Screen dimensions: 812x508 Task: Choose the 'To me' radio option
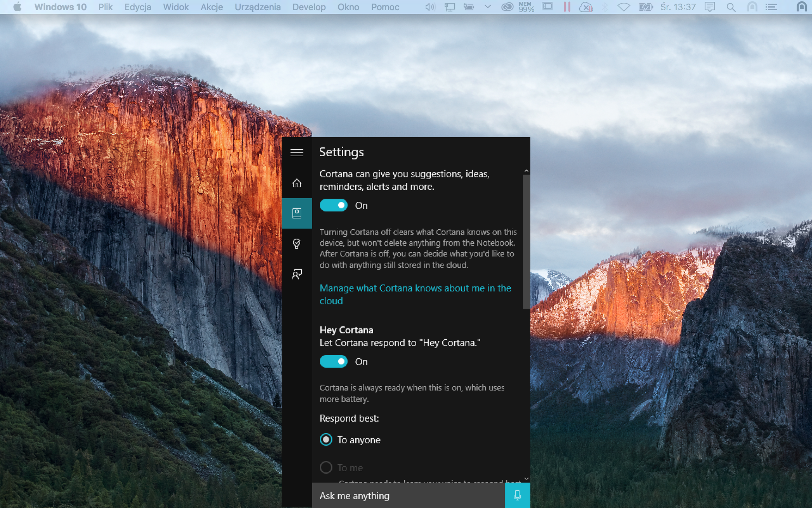(x=326, y=467)
